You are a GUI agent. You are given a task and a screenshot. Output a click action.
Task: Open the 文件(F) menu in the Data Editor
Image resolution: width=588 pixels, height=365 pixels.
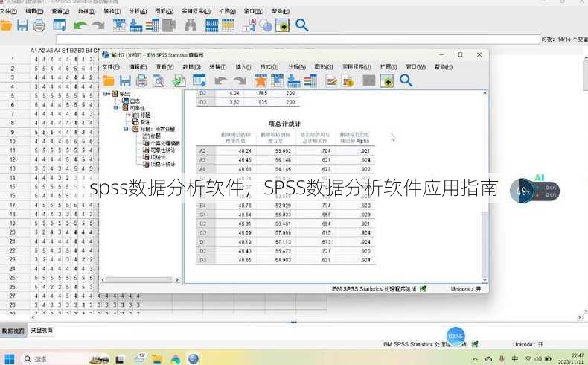(8, 11)
